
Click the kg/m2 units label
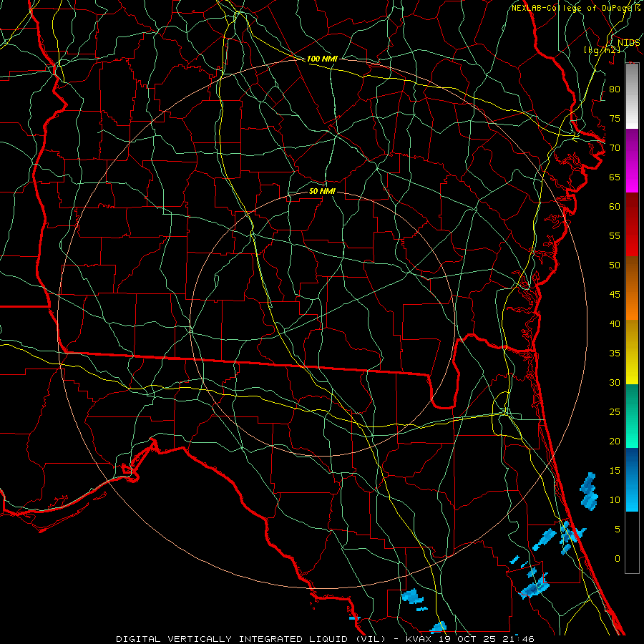click(602, 50)
